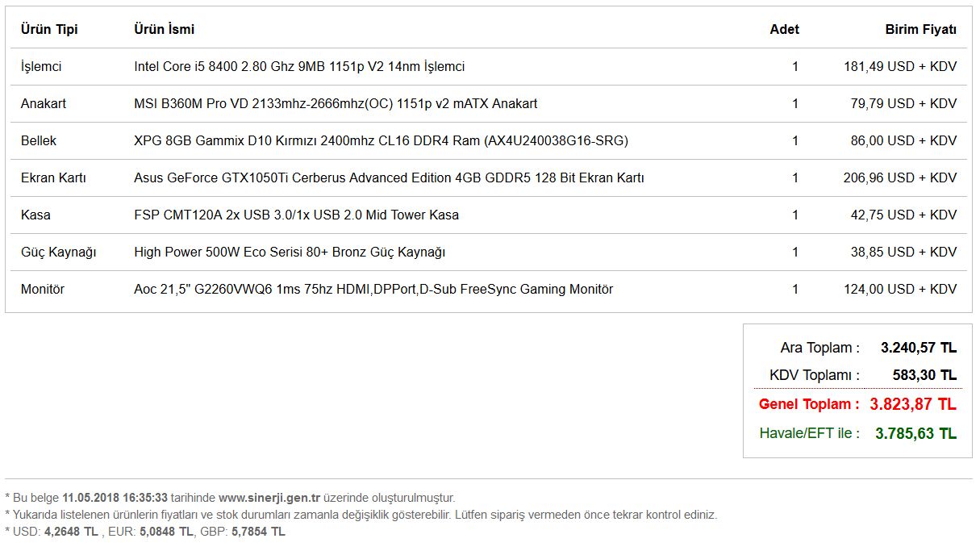Select the Asus GeForce GTX1050Ti product name

point(389,177)
